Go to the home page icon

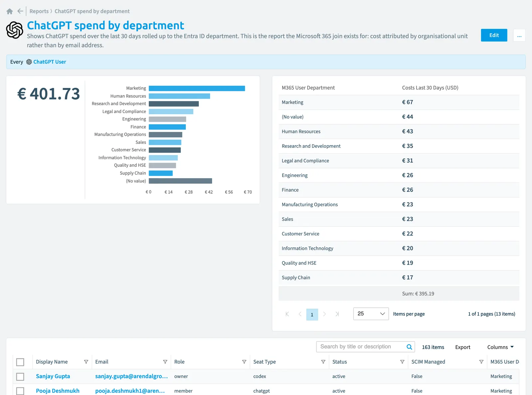pyautogui.click(x=10, y=11)
